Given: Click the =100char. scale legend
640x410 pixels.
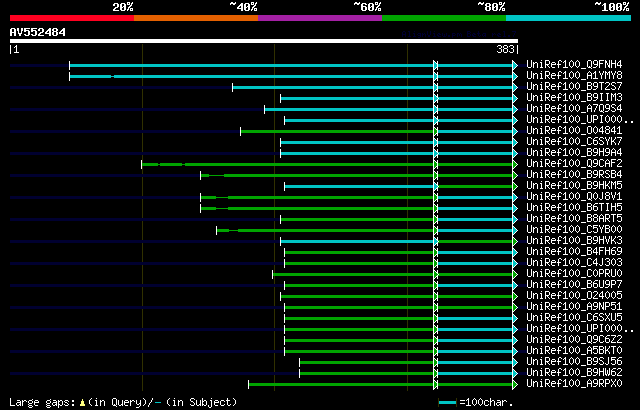Looking at the screenshot, I should tap(476, 402).
